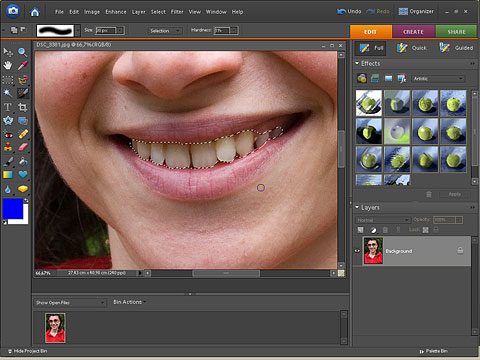Create adjustment layer half-circle icon
Screen dimensions: 480x360
tap(373, 230)
